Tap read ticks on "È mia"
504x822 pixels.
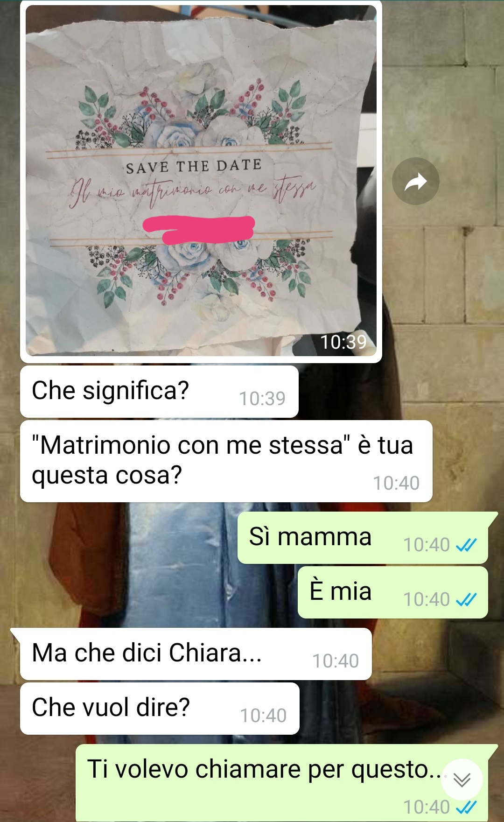tap(466, 599)
